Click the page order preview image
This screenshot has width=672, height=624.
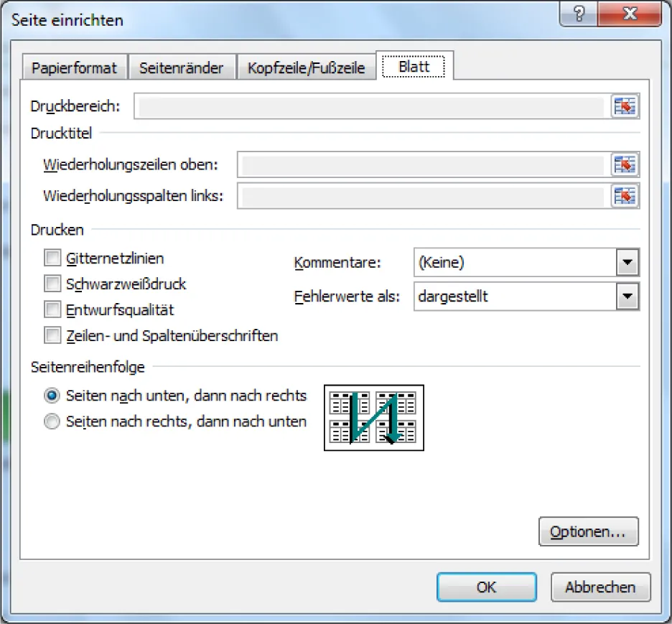pyautogui.click(x=374, y=417)
